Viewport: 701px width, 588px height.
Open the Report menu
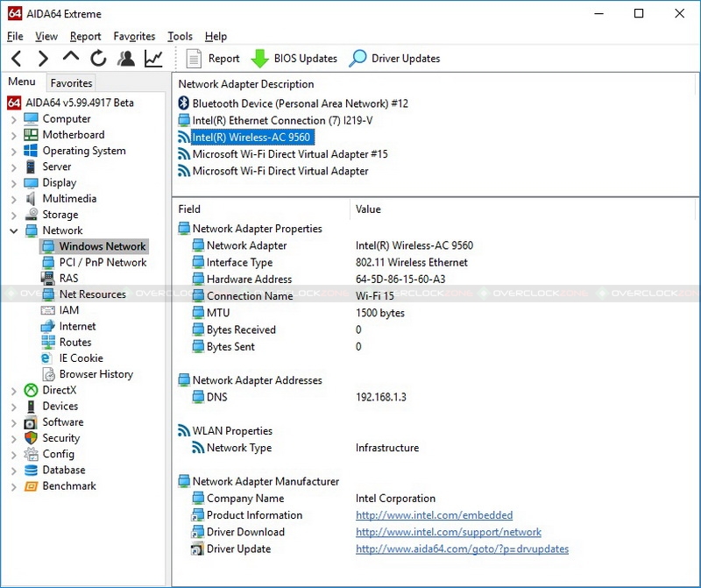[x=85, y=36]
